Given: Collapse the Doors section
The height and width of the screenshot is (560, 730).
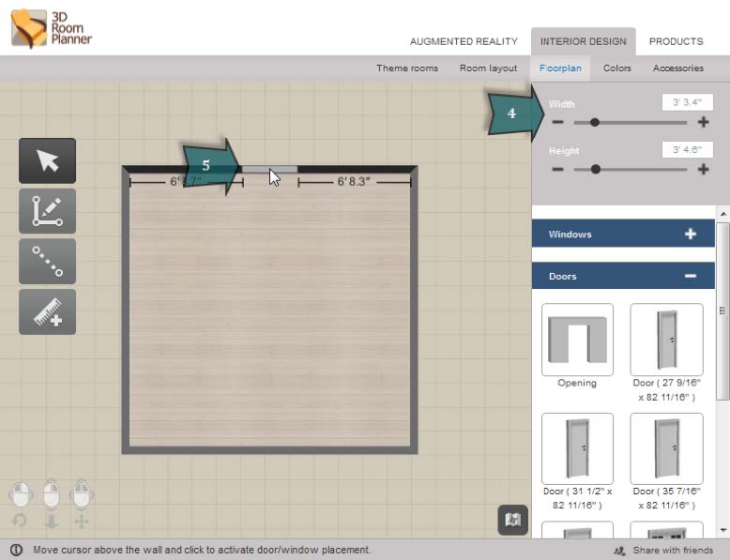Looking at the screenshot, I should 623,276.
